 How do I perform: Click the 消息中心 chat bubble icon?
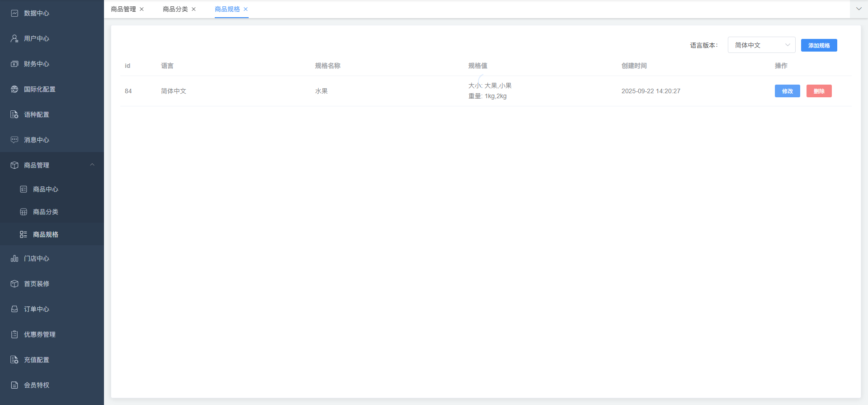click(14, 140)
